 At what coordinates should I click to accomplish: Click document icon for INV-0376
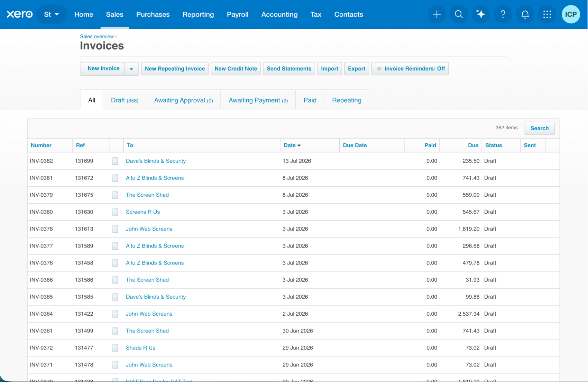[x=115, y=263]
